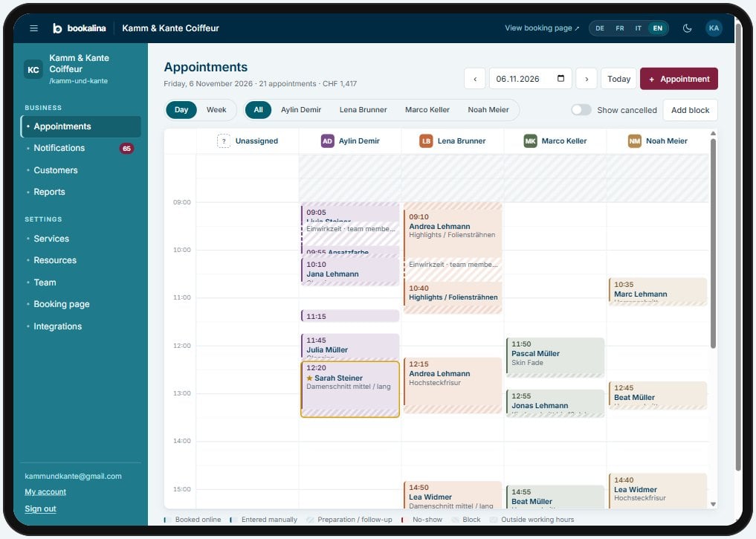The width and height of the screenshot is (756, 539).
Task: Open Julia Müller 11:45 appointment
Action: pyautogui.click(x=350, y=346)
